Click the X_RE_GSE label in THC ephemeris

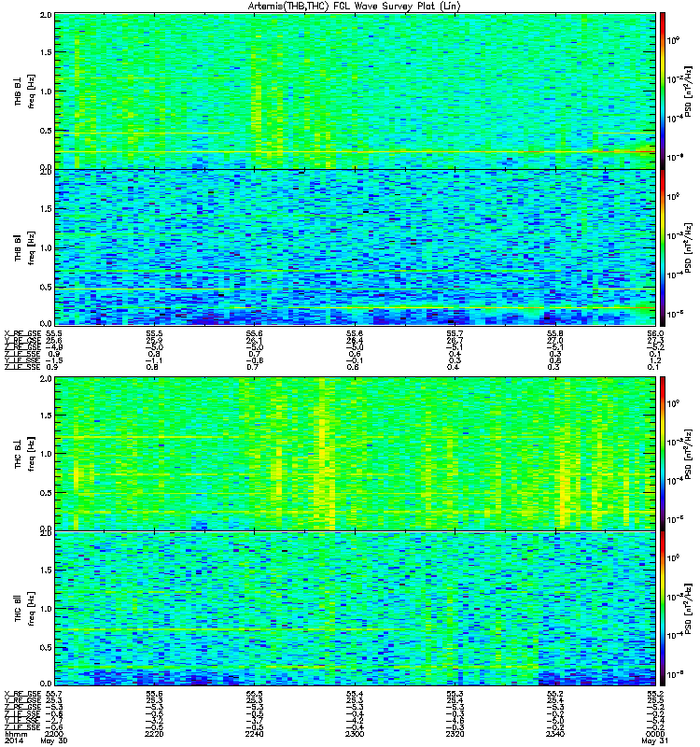coord(22,694)
